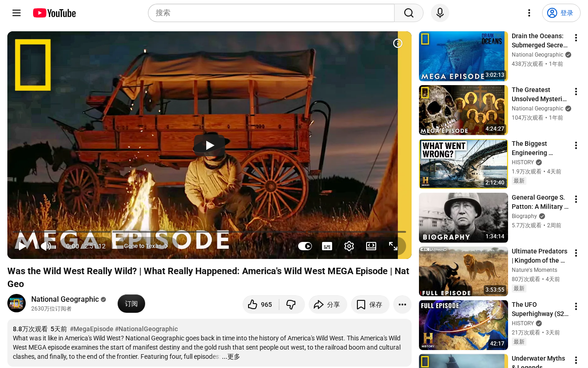The width and height of the screenshot is (588, 368).
Task: Open UFO Superhighway video thumbnail
Action: (464, 325)
